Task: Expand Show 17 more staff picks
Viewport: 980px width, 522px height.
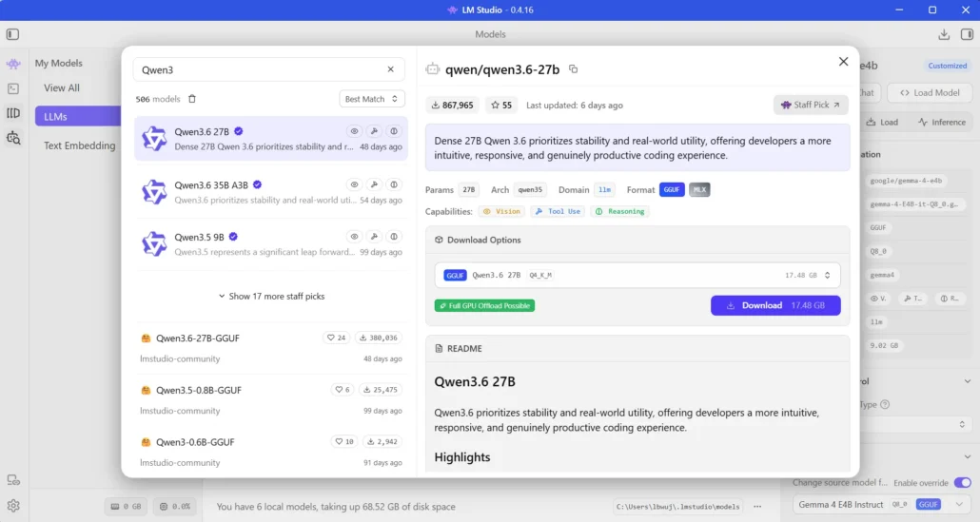Action: [x=271, y=296]
